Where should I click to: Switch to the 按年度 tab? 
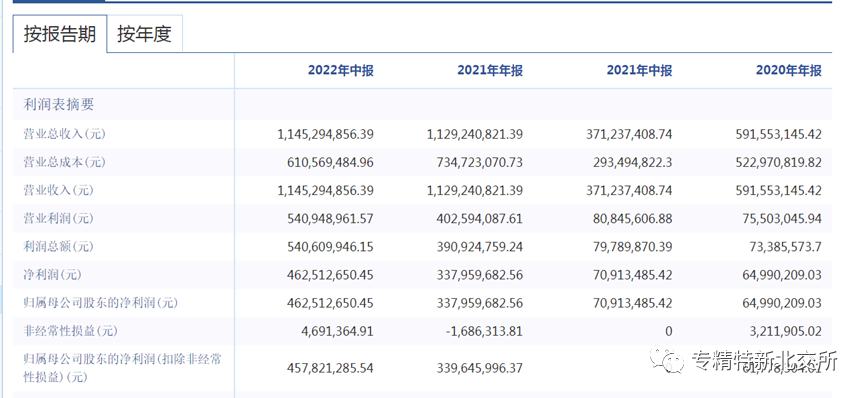click(145, 34)
